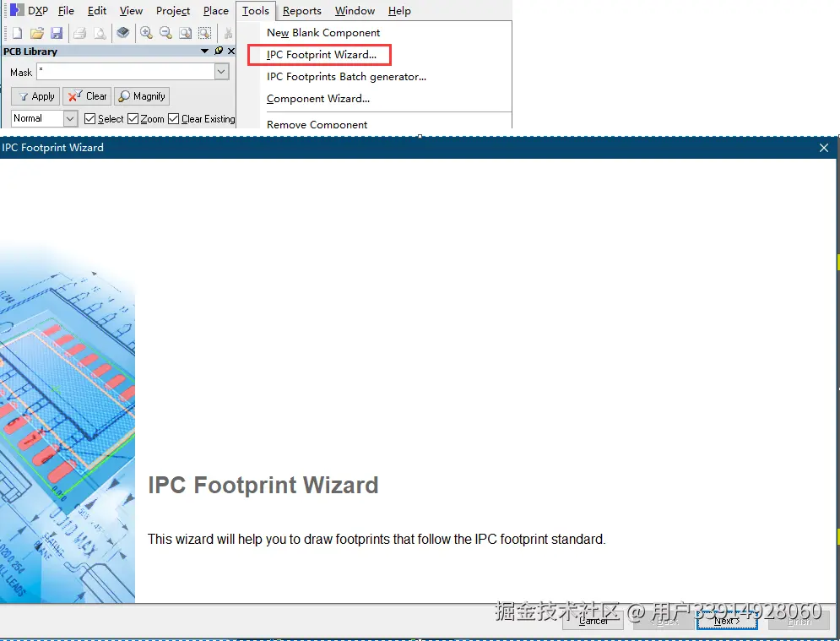Viewport: 840px width, 641px height.
Task: Open a file with the folder icon
Action: coord(37,33)
